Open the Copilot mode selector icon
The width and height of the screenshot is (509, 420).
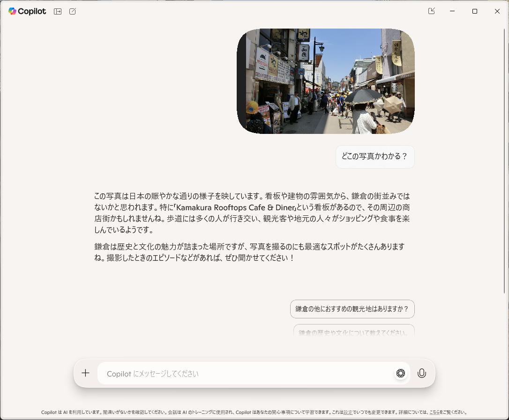click(400, 373)
